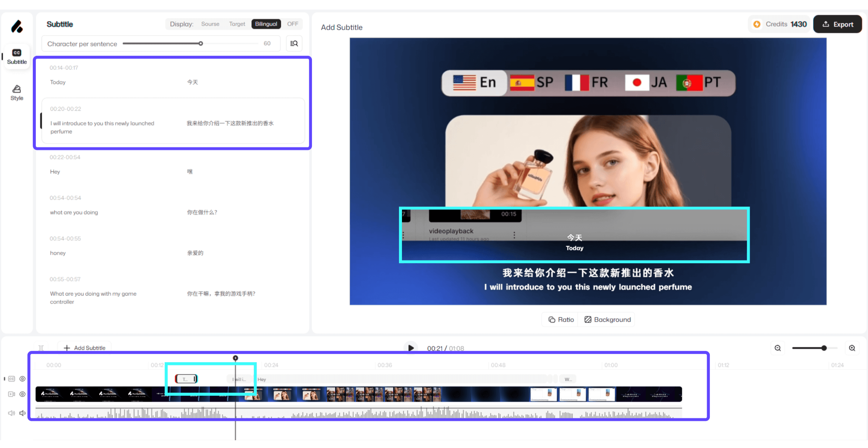Click the Export button

(837, 24)
